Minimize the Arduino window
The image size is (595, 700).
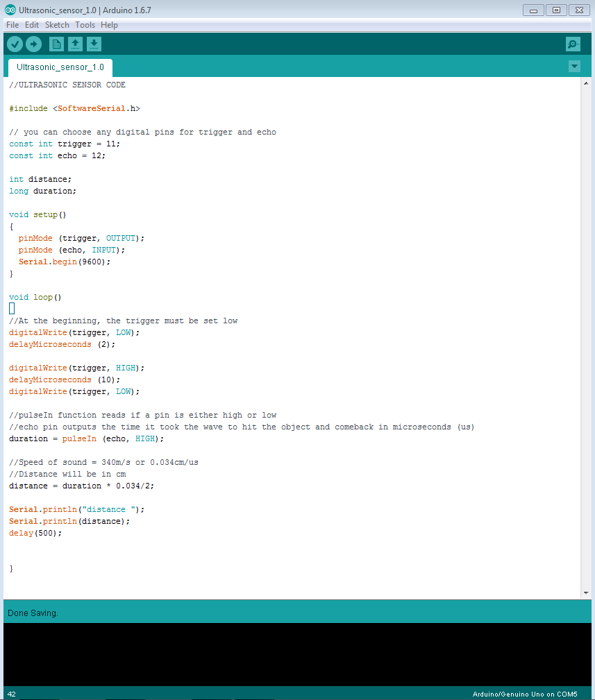(x=533, y=10)
